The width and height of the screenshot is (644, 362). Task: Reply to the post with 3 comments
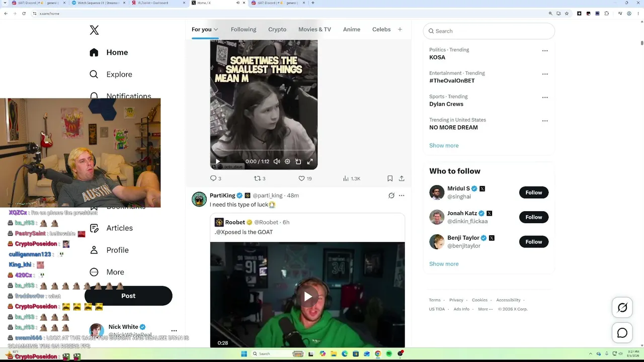[215, 178]
